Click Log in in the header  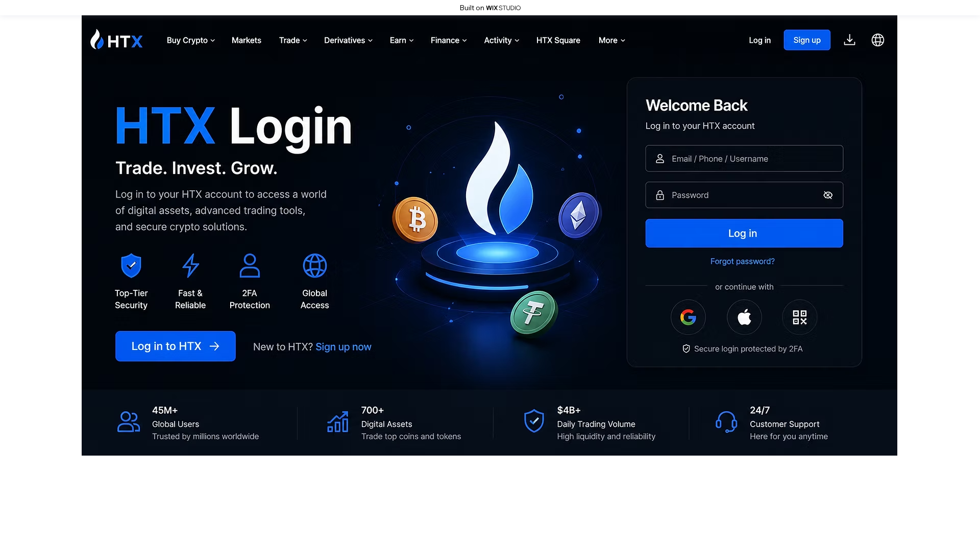click(x=759, y=40)
